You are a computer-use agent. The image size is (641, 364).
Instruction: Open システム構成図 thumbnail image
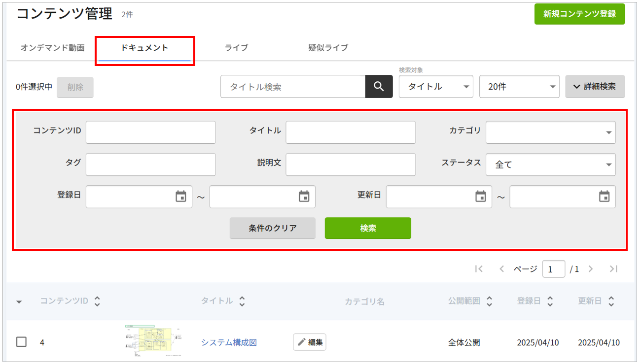[154, 341]
